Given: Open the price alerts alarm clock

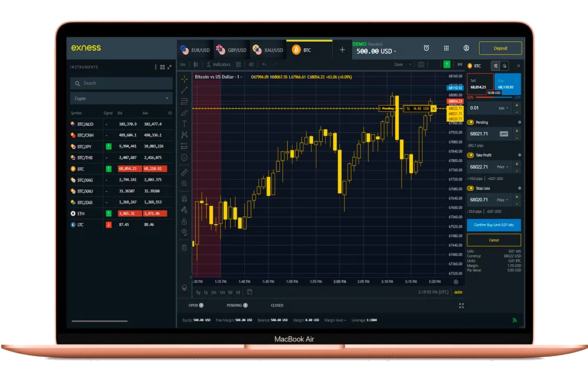Looking at the screenshot, I should pyautogui.click(x=426, y=48).
